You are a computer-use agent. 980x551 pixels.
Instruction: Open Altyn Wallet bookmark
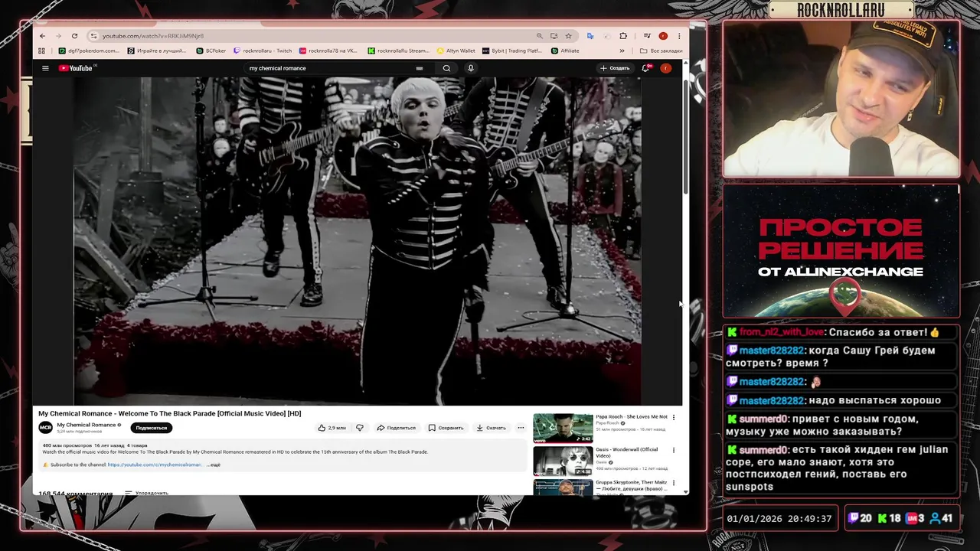[x=456, y=51]
